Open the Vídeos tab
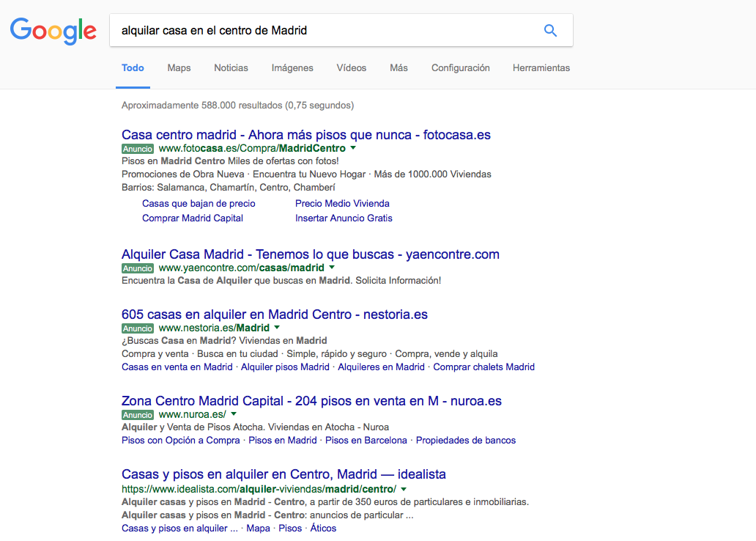 tap(352, 68)
